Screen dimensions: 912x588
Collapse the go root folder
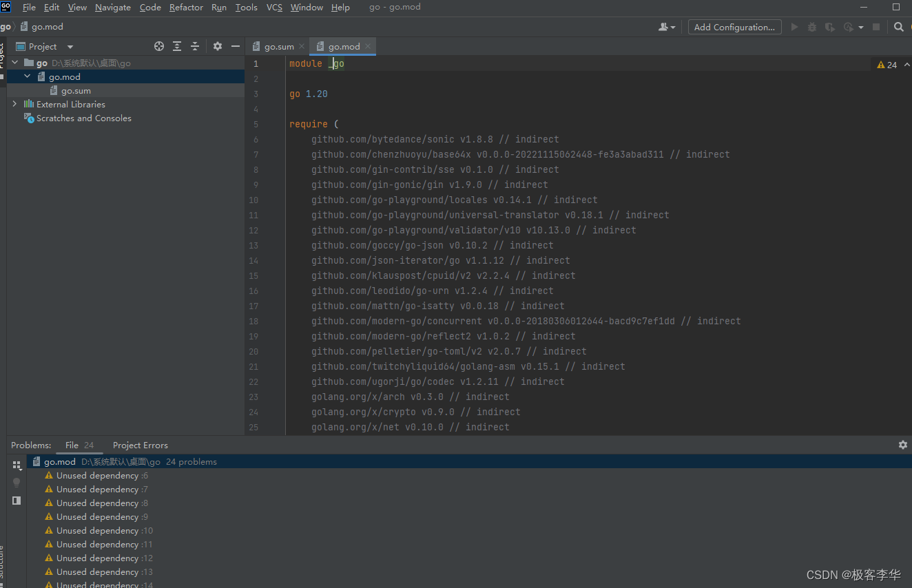click(15, 63)
